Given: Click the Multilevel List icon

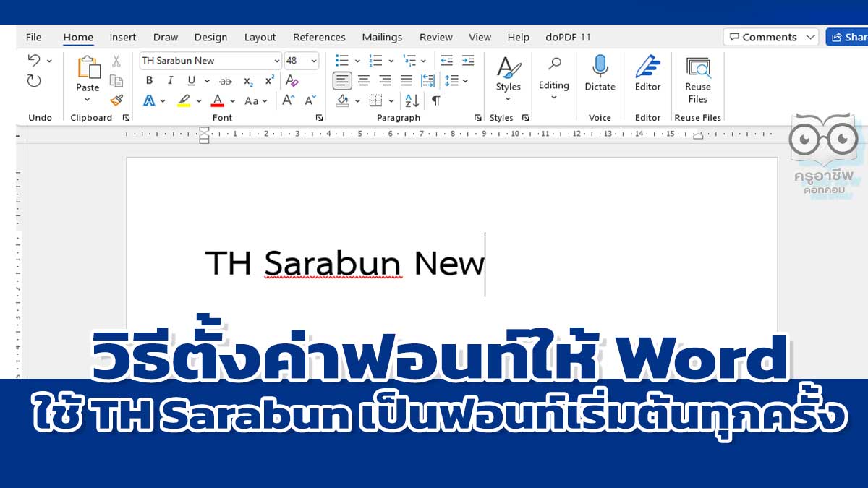Looking at the screenshot, I should pos(409,61).
